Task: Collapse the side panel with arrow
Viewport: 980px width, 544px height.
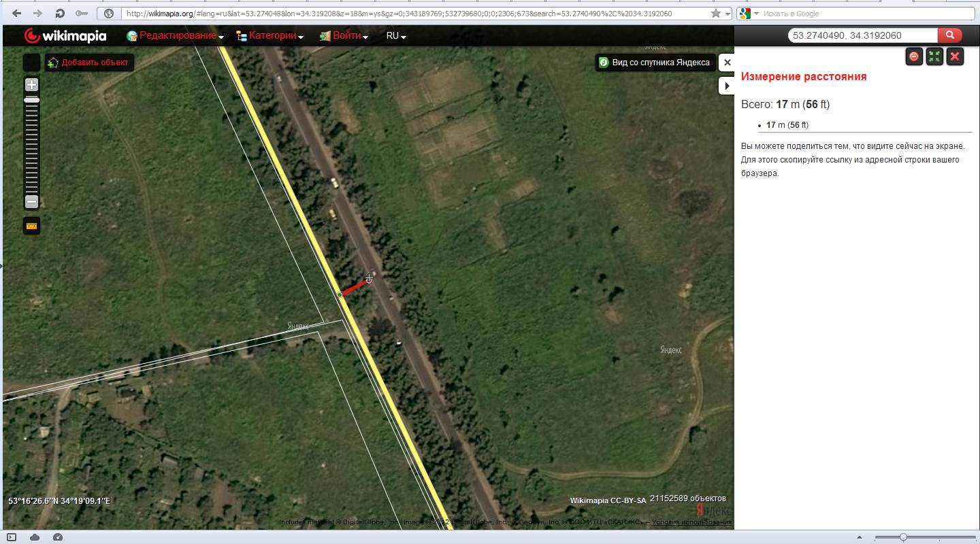Action: coord(727,86)
